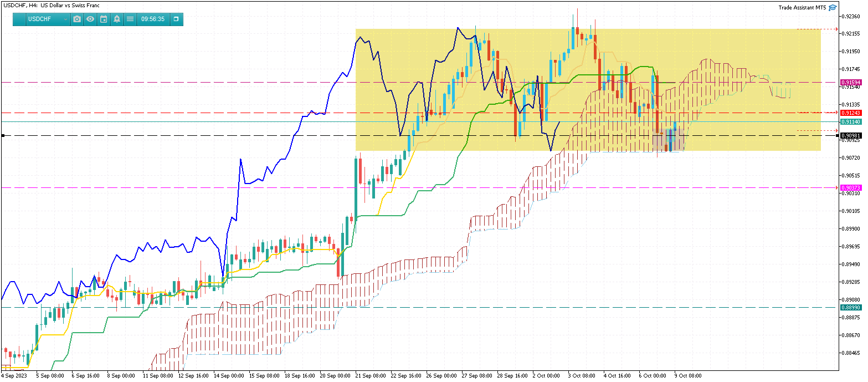The width and height of the screenshot is (868, 382).
Task: Click the 9 Oct 08:00 time axis label
Action: (x=687, y=375)
